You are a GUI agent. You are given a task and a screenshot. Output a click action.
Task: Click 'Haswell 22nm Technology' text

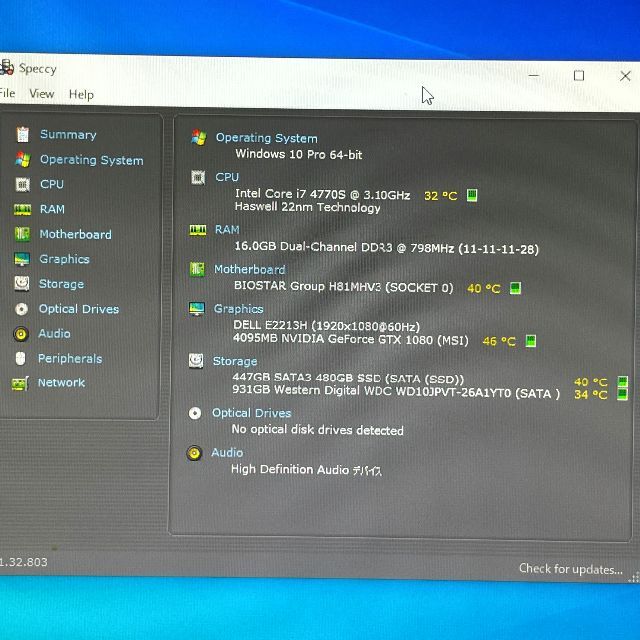[307, 207]
